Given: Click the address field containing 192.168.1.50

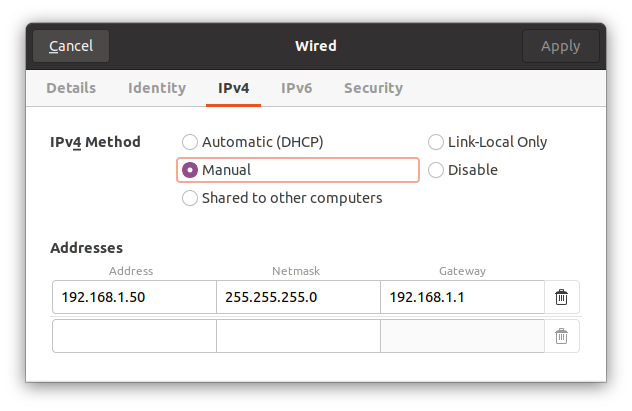Looking at the screenshot, I should (134, 297).
